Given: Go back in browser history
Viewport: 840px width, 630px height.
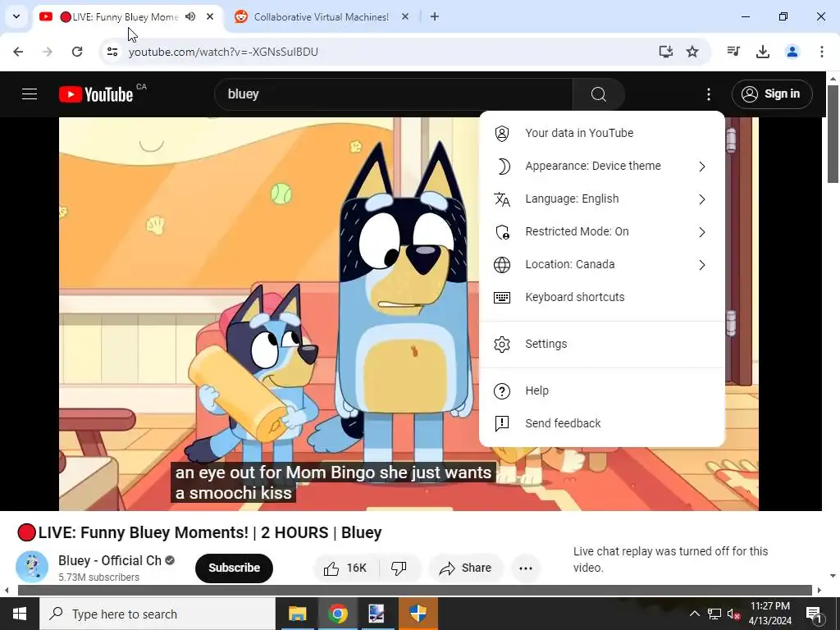Looking at the screenshot, I should 18,52.
